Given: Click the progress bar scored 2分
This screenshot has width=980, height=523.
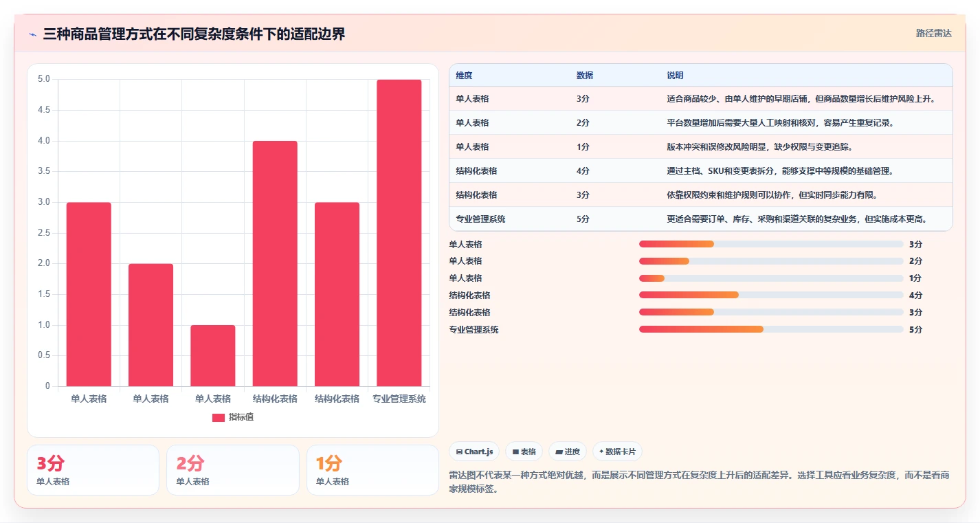Looking at the screenshot, I should pos(771,261).
